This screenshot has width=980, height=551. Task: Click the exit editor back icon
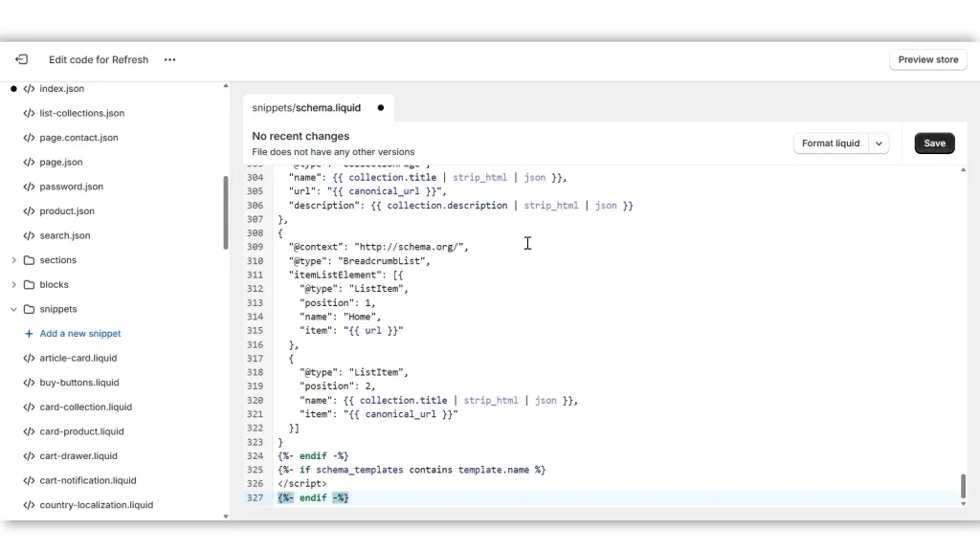(x=21, y=59)
